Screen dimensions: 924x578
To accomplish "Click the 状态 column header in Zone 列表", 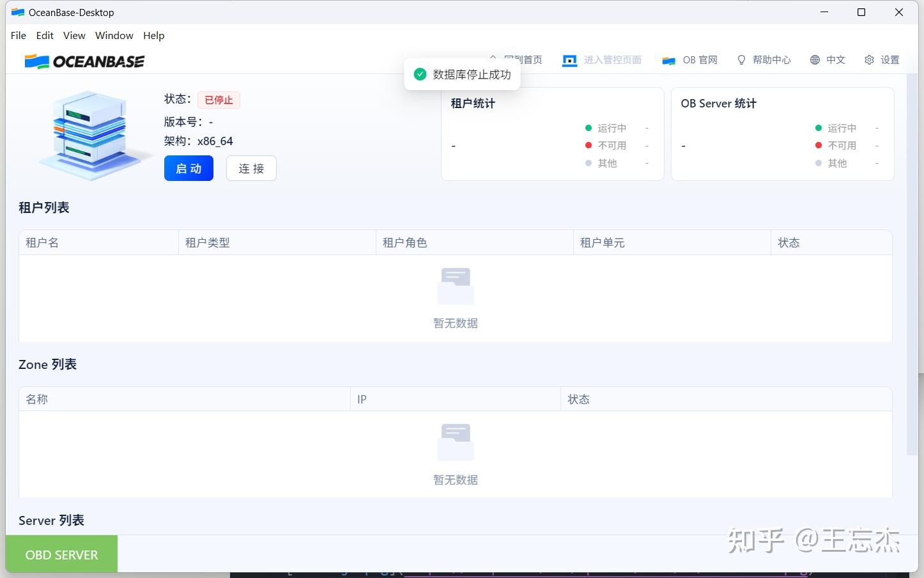I will pyautogui.click(x=579, y=398).
